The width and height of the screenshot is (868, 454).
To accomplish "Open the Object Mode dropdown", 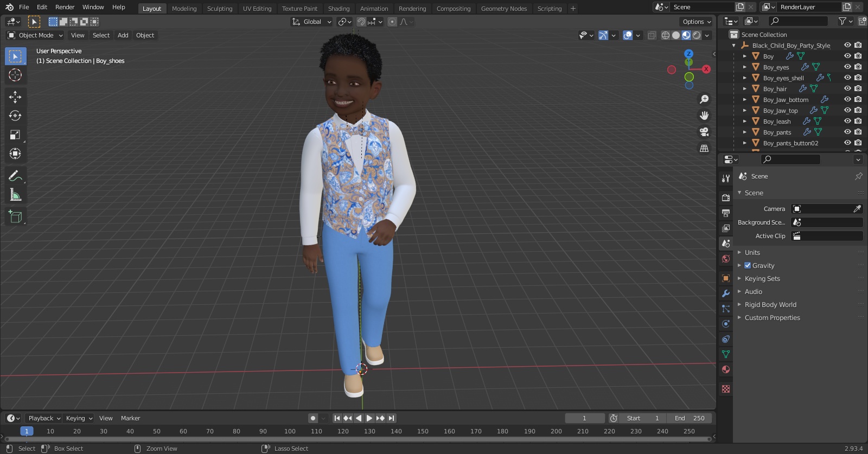I will (35, 35).
